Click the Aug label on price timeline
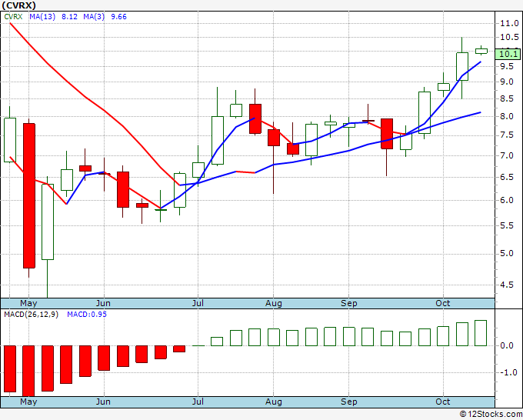 point(274,303)
